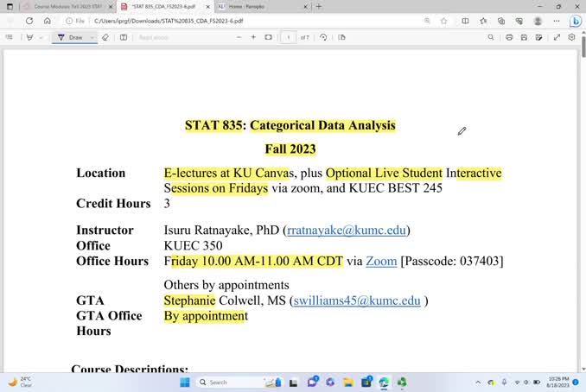586x392 pixels.
Task: Open the Favorites list
Action: (x=483, y=21)
